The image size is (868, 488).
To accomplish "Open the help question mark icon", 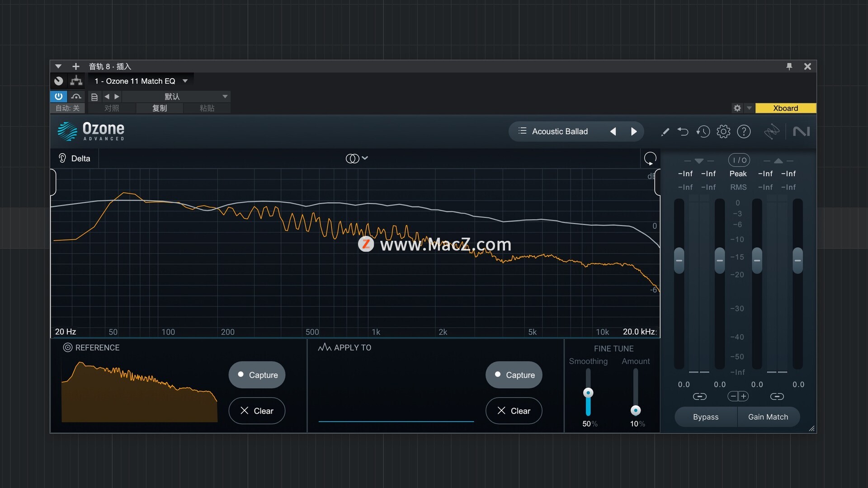I will pos(744,131).
